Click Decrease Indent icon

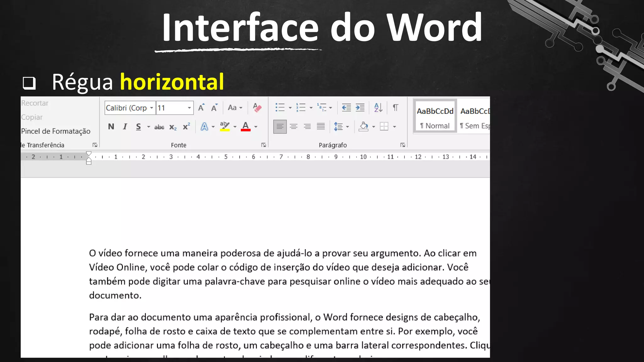click(346, 108)
